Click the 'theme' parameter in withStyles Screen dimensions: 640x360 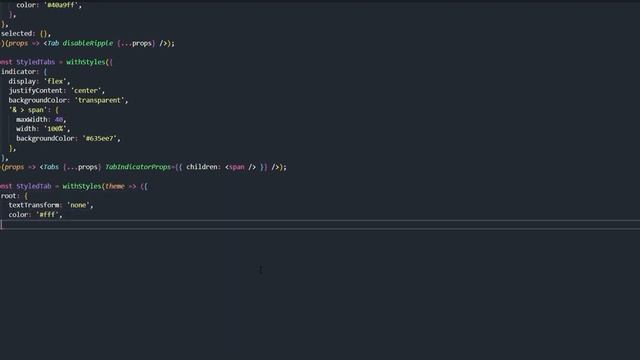point(115,186)
